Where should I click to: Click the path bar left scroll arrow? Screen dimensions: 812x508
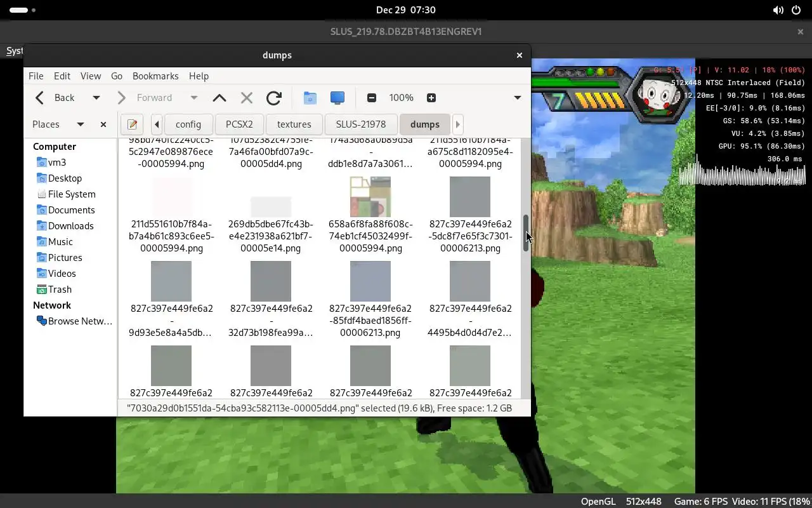point(157,124)
